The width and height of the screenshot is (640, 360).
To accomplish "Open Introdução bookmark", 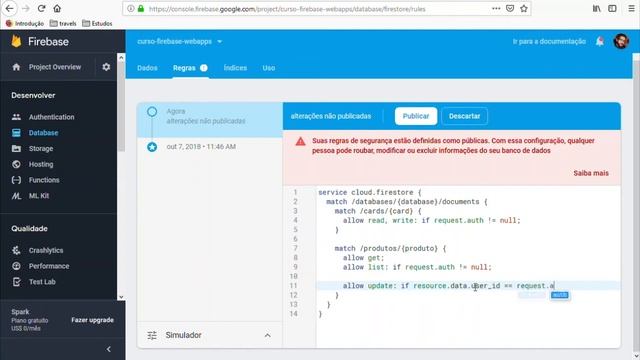I will coord(25,23).
